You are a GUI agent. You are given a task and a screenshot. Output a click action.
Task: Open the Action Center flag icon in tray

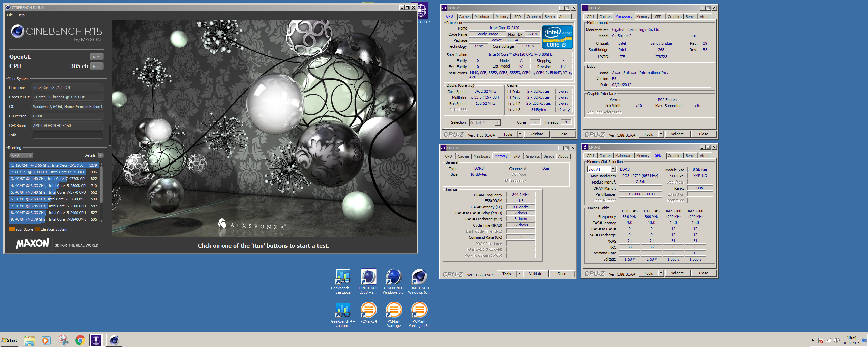coord(821,340)
